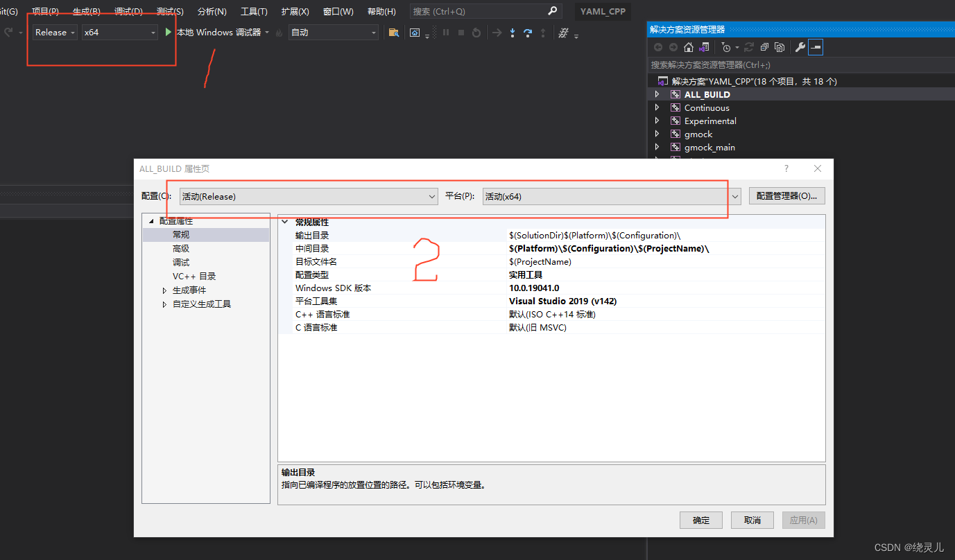The height and width of the screenshot is (560, 955).
Task: Expand the Continuous project in Solution Explorer
Action: pyautogui.click(x=657, y=107)
